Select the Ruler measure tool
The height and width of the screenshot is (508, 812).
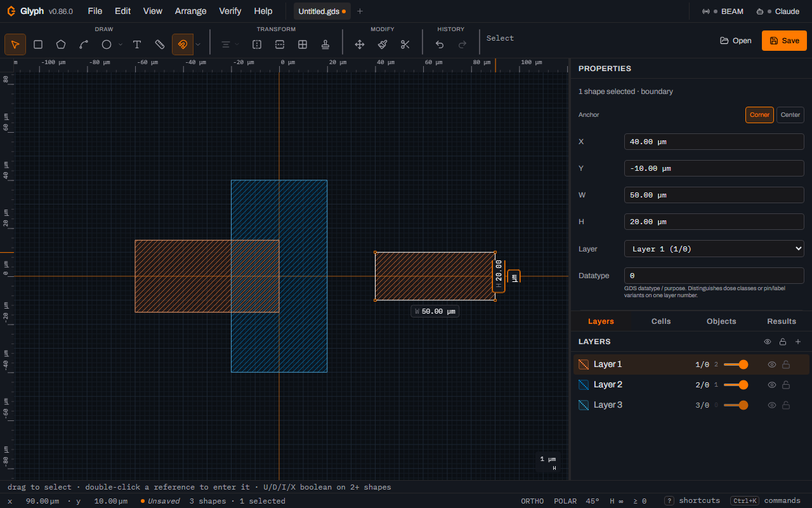tap(160, 44)
